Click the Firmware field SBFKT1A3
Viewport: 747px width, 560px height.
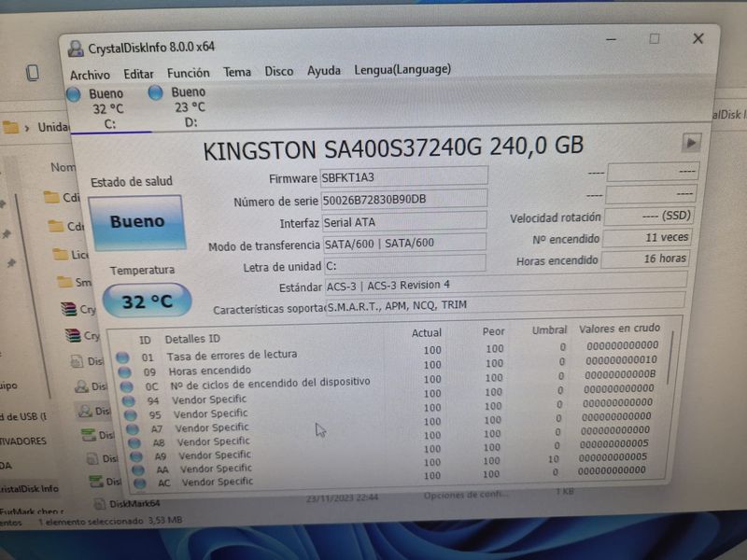pyautogui.click(x=403, y=177)
